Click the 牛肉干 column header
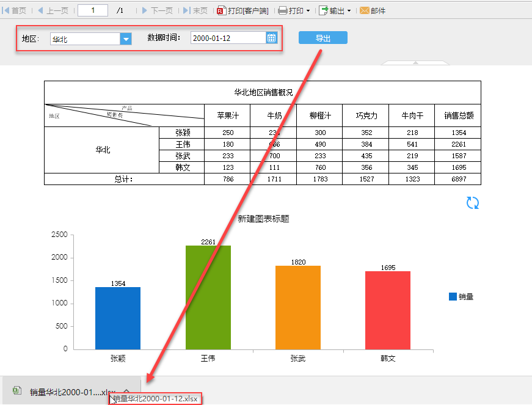The image size is (532, 405). tap(412, 115)
